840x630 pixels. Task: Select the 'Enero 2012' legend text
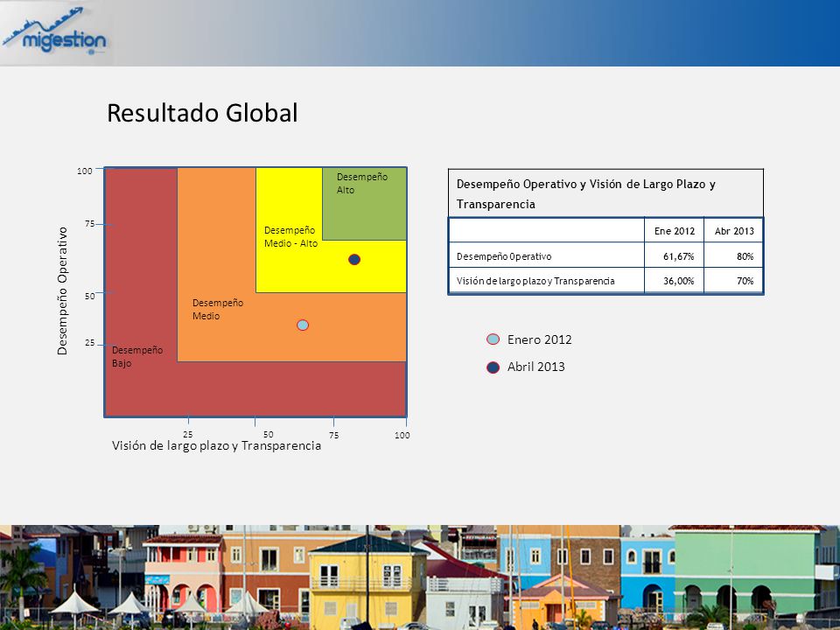pyautogui.click(x=540, y=339)
